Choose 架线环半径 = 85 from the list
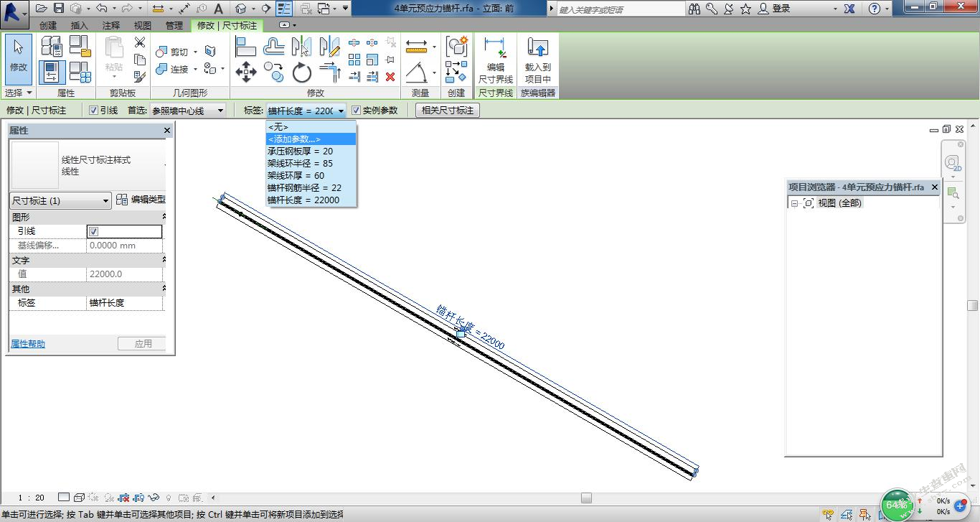This screenshot has width=980, height=522. click(311, 164)
